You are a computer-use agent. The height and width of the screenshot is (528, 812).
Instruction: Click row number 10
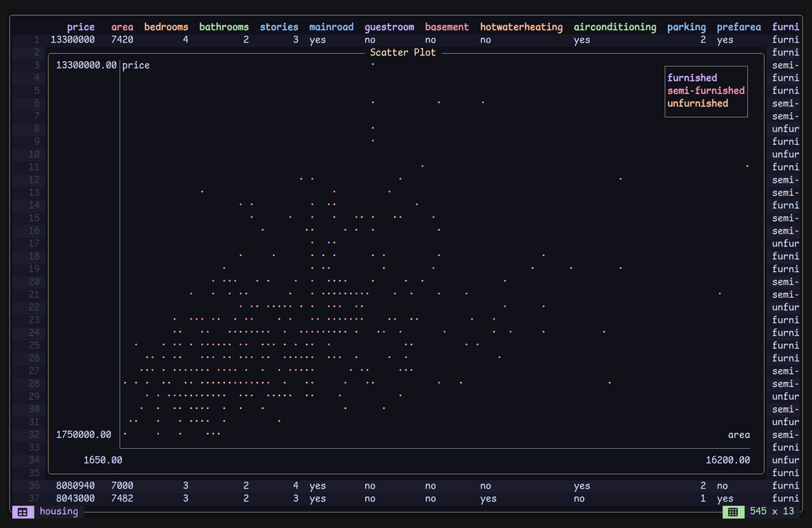35,154
